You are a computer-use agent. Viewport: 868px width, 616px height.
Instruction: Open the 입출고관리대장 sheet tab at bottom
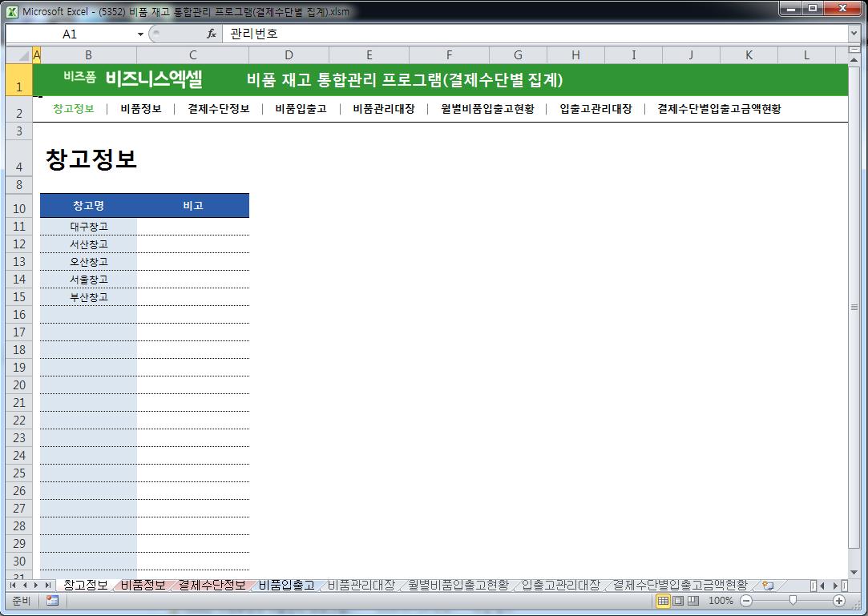point(561,585)
